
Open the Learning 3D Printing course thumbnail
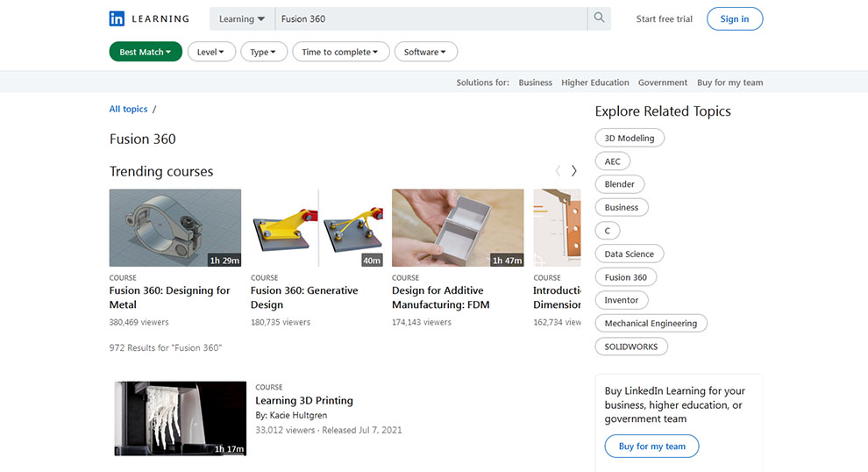coord(181,418)
